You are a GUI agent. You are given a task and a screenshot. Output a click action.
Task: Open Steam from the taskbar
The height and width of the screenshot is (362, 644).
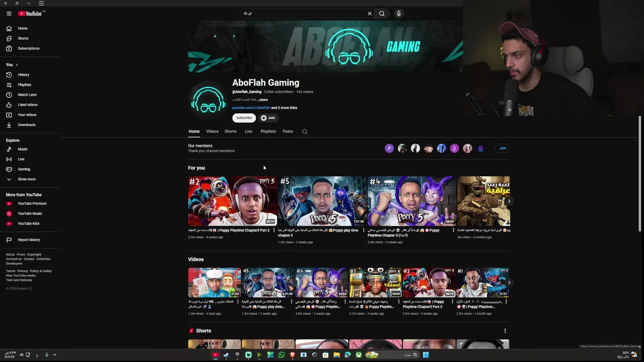pos(226,355)
